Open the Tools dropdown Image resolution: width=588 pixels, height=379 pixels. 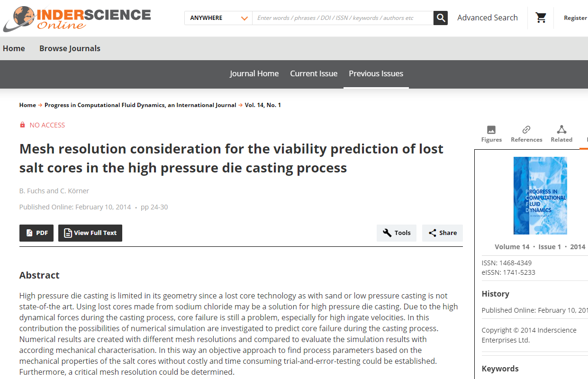[x=397, y=233]
